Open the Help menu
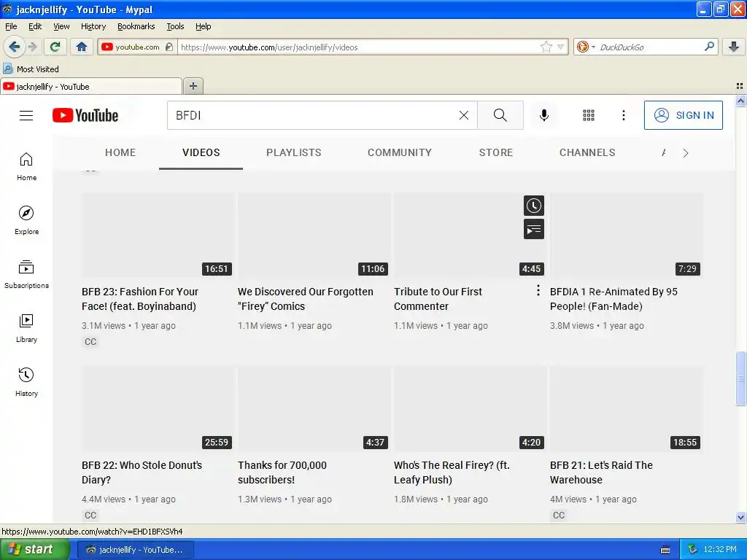 pyautogui.click(x=203, y=26)
